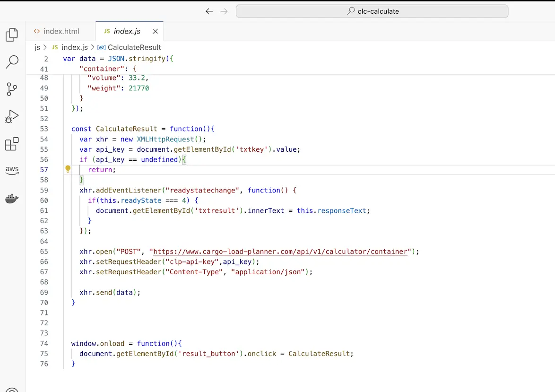This screenshot has height=392, width=555.
Task: Click 'result_button' string on line 75
Action: pyautogui.click(x=208, y=354)
